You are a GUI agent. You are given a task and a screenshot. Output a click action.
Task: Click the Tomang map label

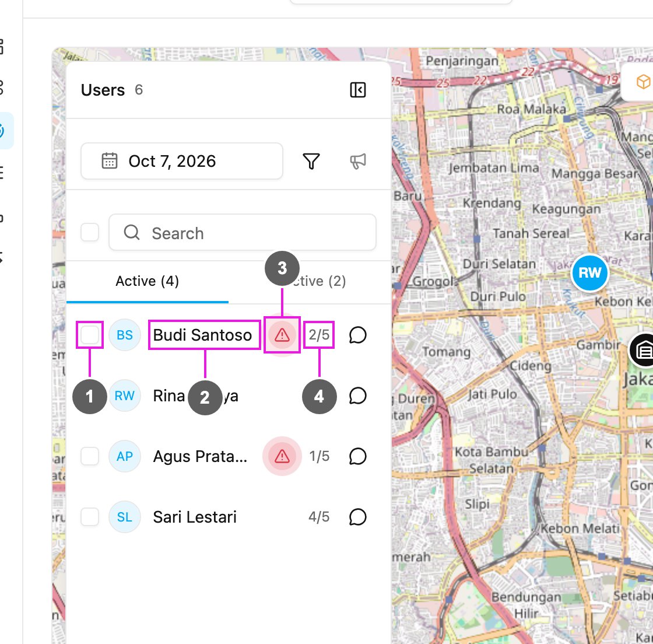click(x=447, y=352)
